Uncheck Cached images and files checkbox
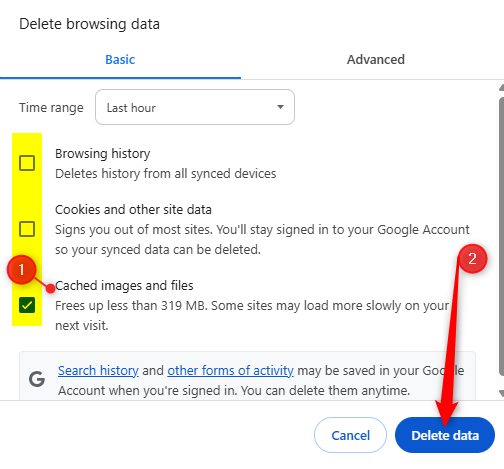 pos(27,305)
